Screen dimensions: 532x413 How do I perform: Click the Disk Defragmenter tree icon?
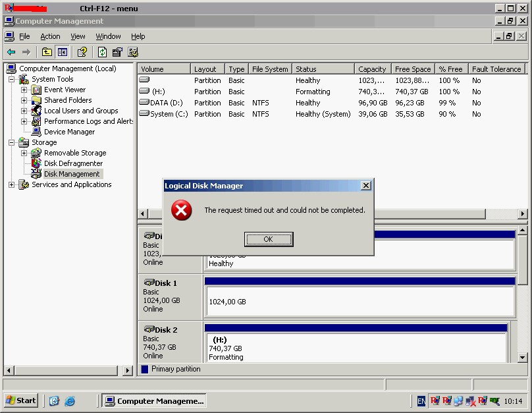[36, 163]
